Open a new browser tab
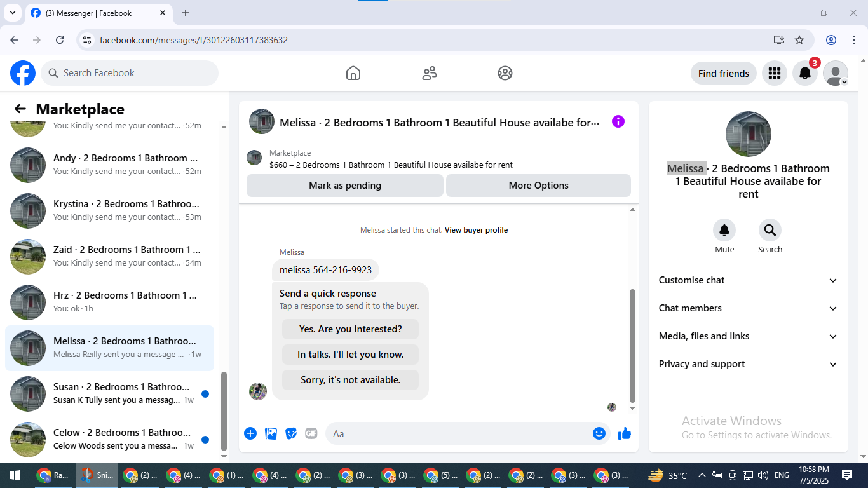 [x=186, y=13]
